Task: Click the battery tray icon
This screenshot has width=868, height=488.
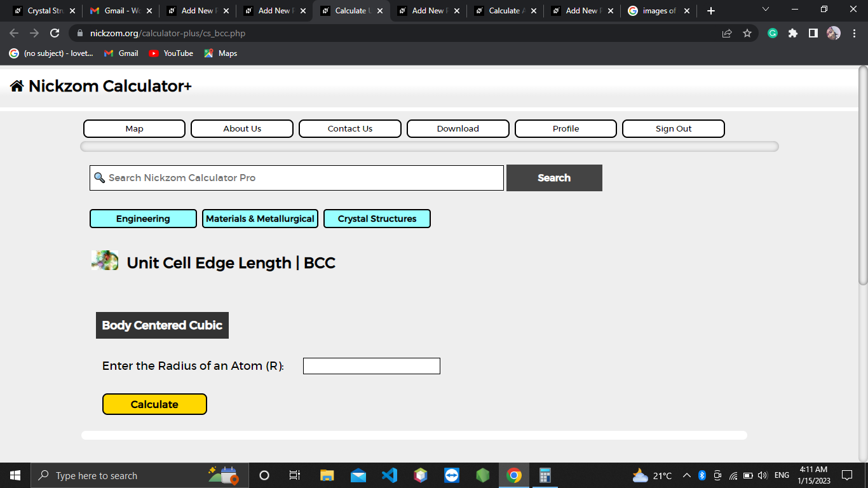Action: pyautogui.click(x=748, y=475)
